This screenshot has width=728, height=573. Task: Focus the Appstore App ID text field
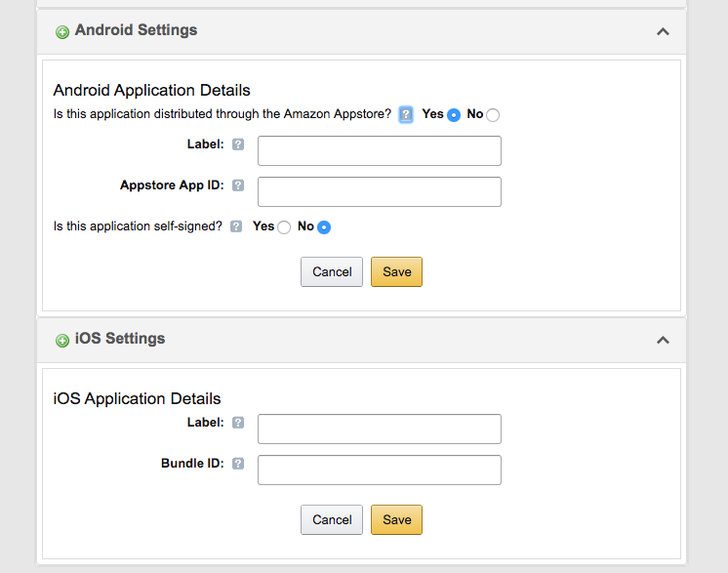pos(379,191)
